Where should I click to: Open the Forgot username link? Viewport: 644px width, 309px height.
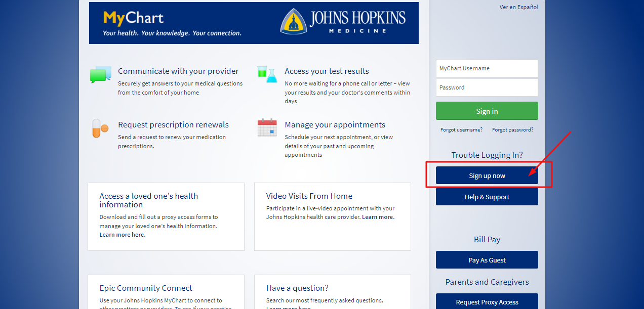point(461,129)
